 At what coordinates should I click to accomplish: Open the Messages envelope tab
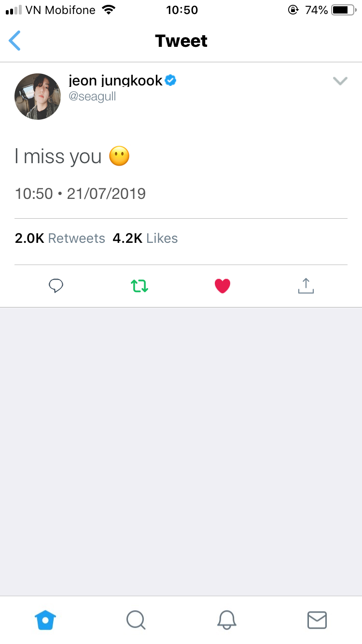point(317,619)
